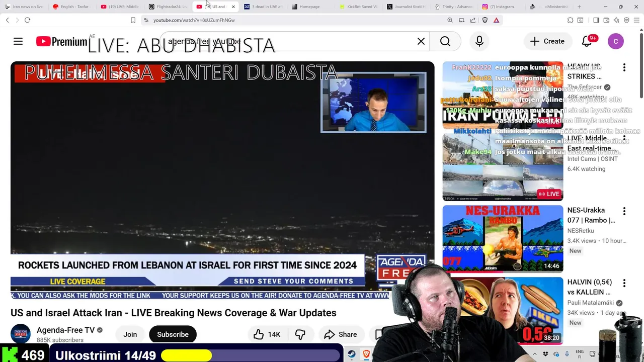Open Brave browser from the taskbar
The width and height of the screenshot is (644, 362).
click(366, 354)
